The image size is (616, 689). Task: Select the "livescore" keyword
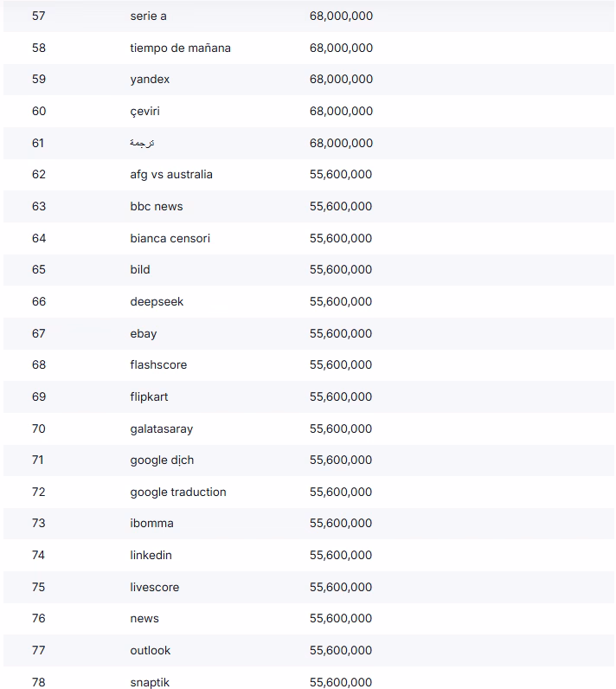pyautogui.click(x=155, y=587)
